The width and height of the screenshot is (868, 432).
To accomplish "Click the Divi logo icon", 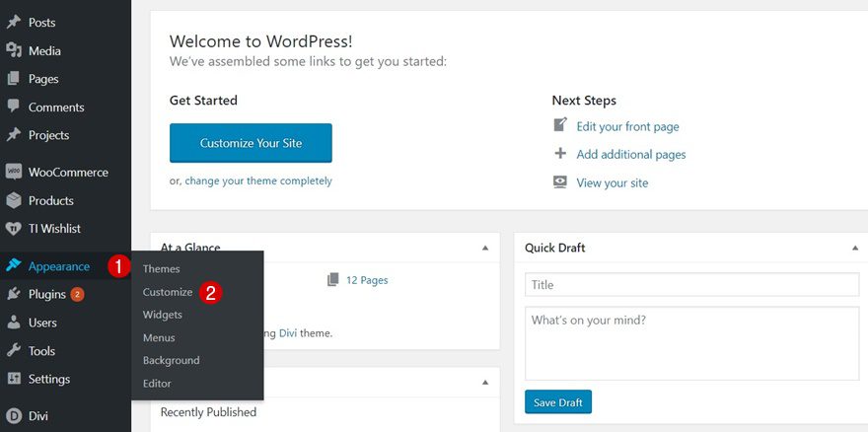I will [14, 416].
